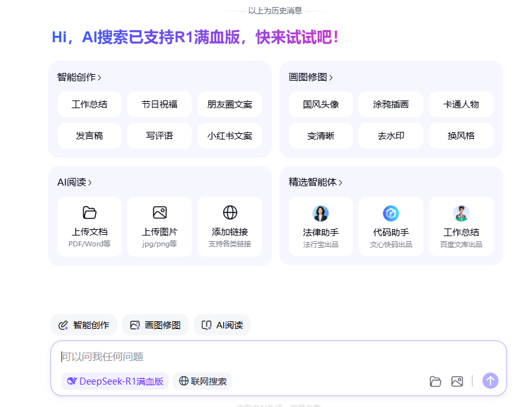The image size is (532, 407).
Task: Launch the 代码助手 code assistant agent
Action: click(391, 226)
